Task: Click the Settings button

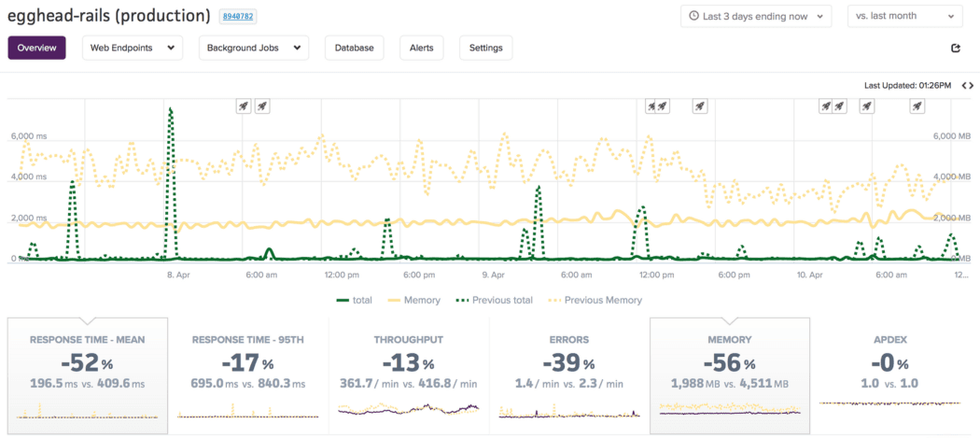Action: click(x=485, y=48)
